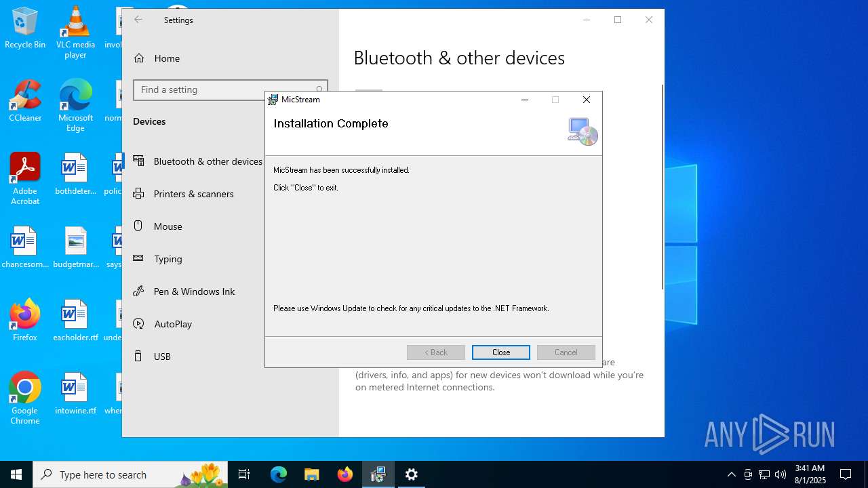Select Adobe Acrobat desktop icon
Image resolution: width=868 pixels, height=488 pixels.
pyautogui.click(x=25, y=179)
